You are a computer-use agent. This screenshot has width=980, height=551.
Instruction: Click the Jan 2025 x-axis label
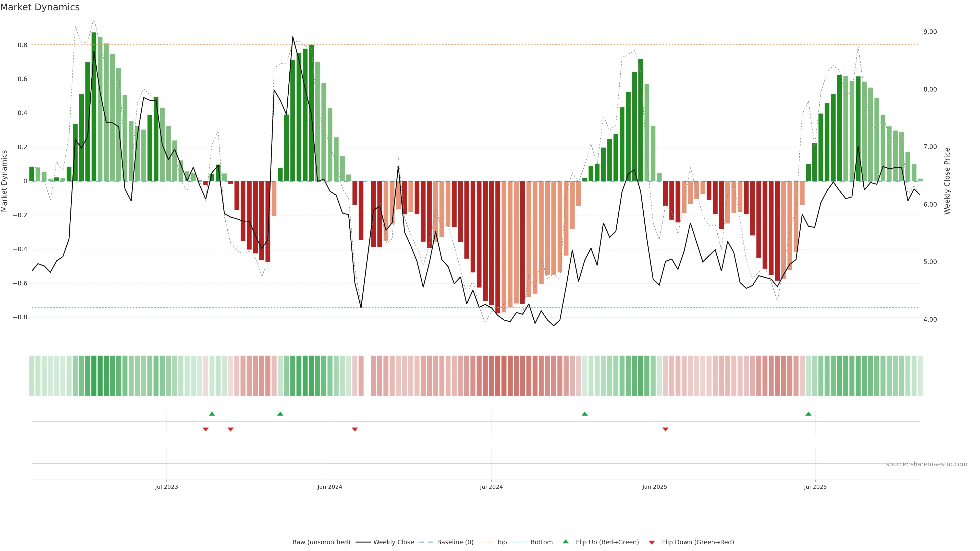(x=654, y=487)
